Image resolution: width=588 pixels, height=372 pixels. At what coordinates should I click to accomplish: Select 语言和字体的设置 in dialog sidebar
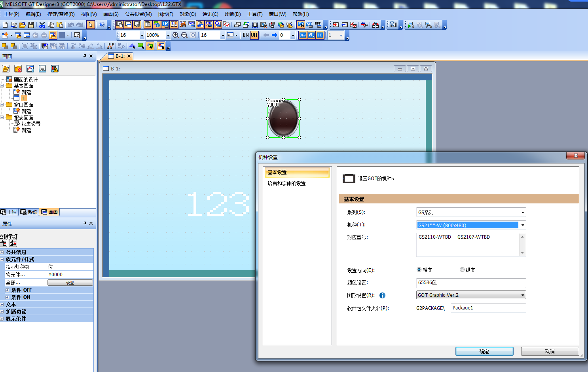coord(286,183)
